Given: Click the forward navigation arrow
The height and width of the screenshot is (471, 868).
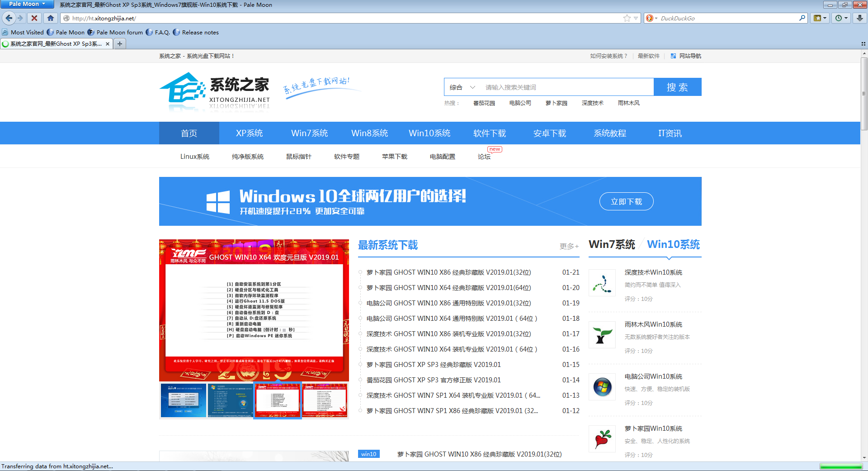Looking at the screenshot, I should click(x=20, y=18).
